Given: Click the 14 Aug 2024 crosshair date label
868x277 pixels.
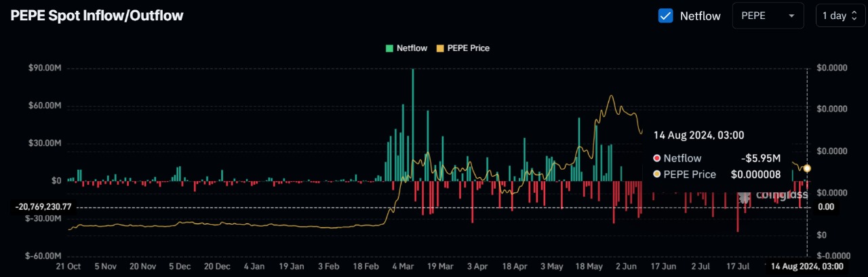Looking at the screenshot, I should tap(807, 267).
